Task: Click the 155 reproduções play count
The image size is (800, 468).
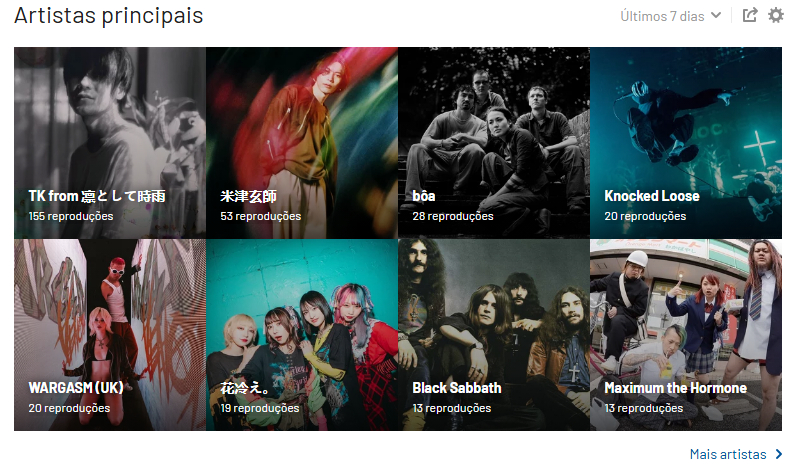Action: (x=71, y=216)
